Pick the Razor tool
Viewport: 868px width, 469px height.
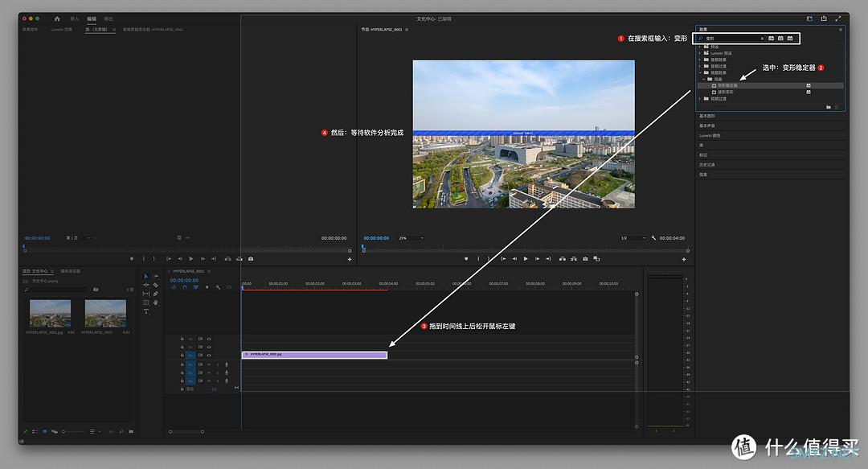(x=156, y=285)
